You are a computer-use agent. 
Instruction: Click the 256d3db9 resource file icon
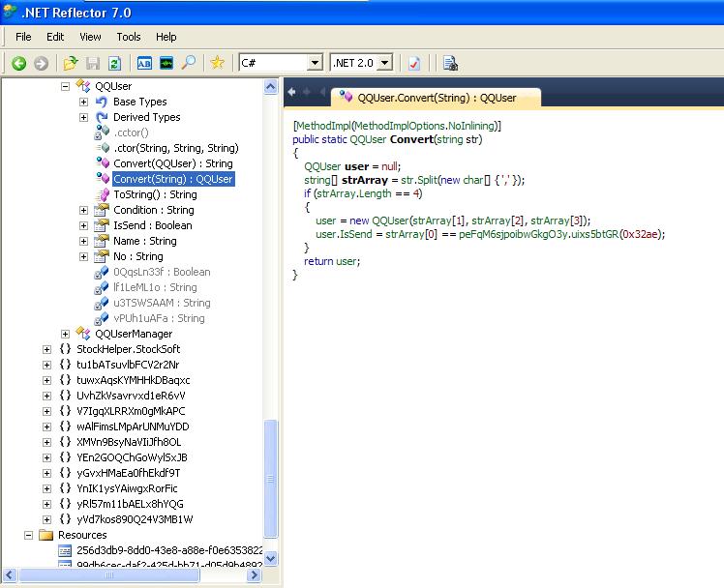(x=65, y=550)
